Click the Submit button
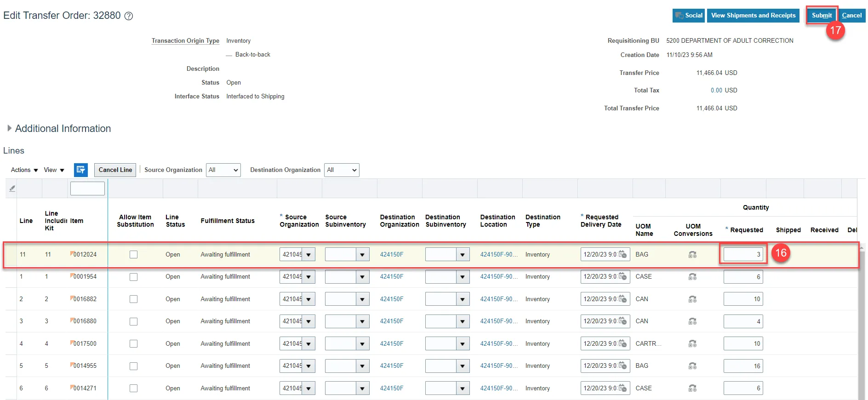 point(822,15)
